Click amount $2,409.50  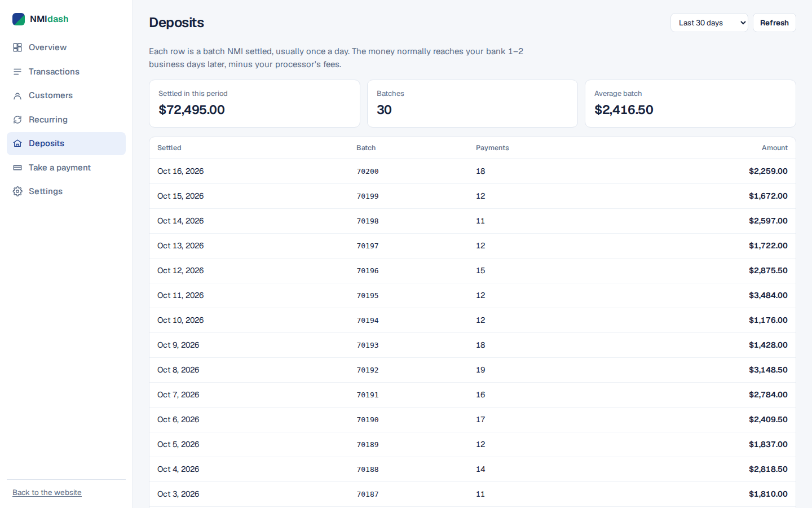(x=768, y=419)
